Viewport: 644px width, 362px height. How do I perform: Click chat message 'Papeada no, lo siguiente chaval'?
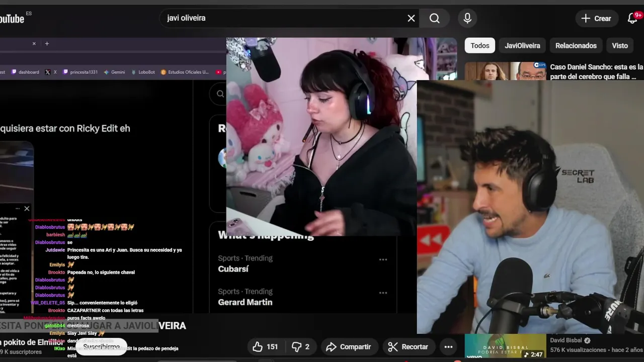pos(101,273)
